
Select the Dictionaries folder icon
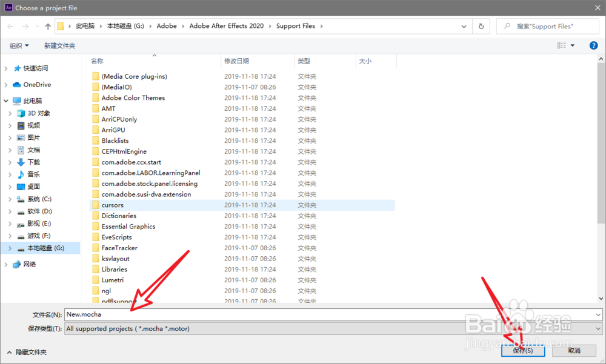click(96, 216)
